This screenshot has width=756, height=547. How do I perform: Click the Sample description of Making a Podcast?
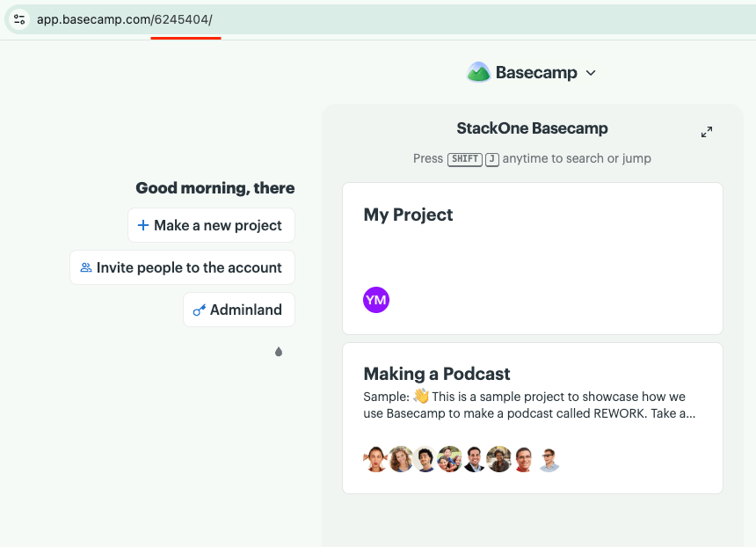pyautogui.click(x=529, y=405)
